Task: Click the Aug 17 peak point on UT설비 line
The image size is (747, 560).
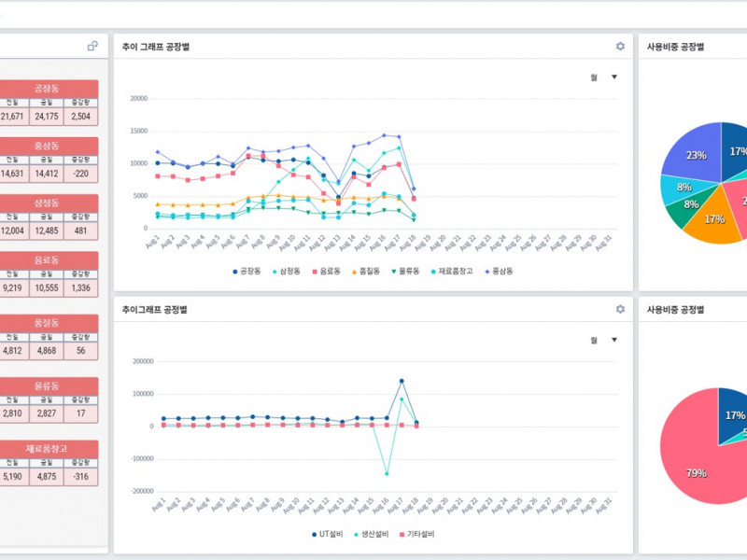Action: [402, 381]
